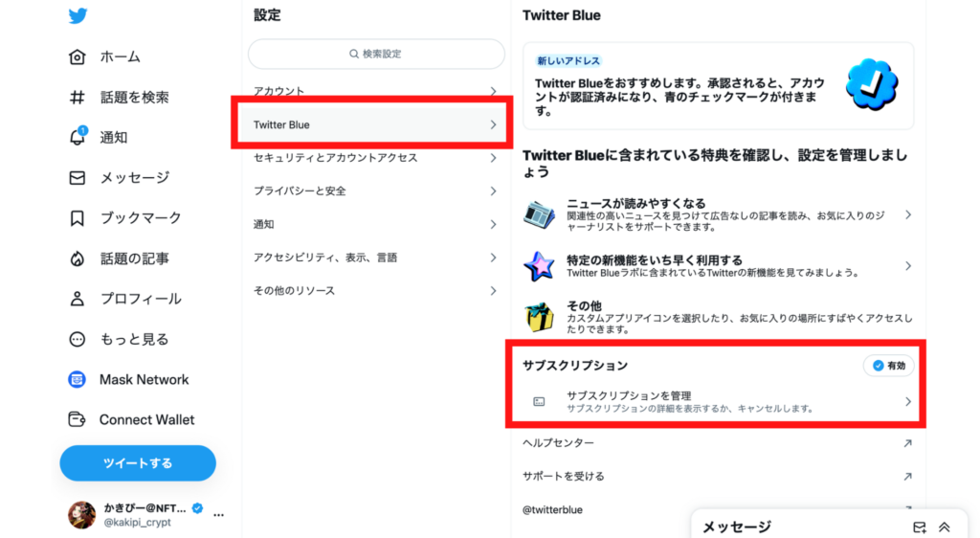Click the Mask Network icon
Screen dimensions: 980x538
pos(77,379)
